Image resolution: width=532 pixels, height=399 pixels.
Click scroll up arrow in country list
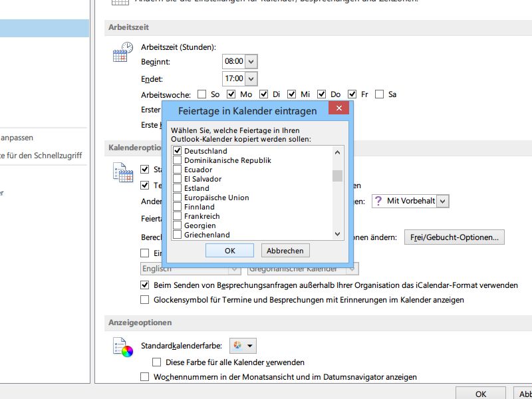[337, 152]
